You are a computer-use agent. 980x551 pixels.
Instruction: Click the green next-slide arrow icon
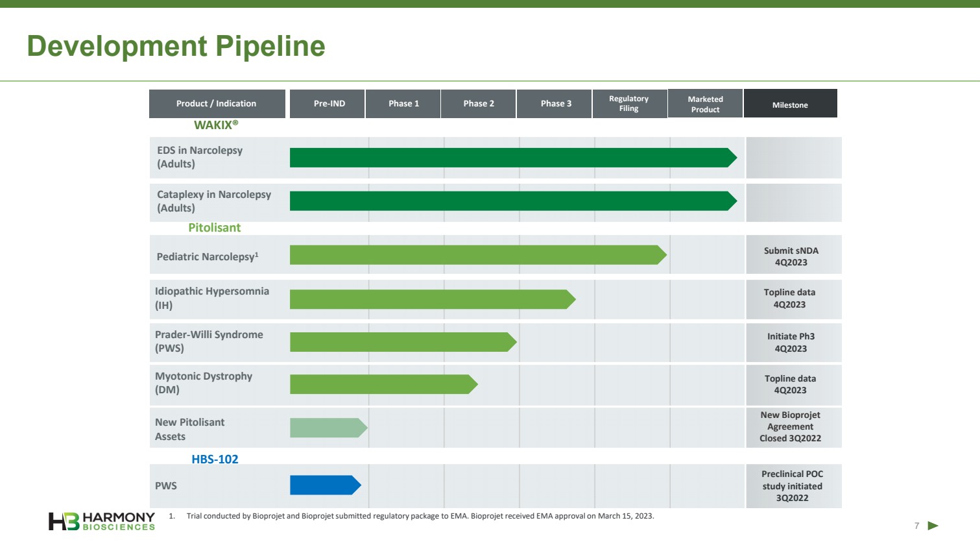point(933,526)
